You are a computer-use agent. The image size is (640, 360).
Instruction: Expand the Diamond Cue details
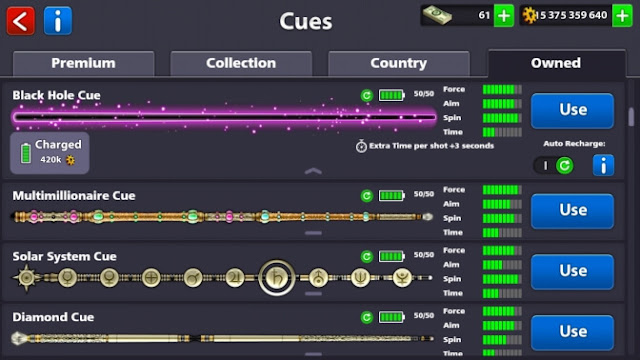[x=313, y=354]
